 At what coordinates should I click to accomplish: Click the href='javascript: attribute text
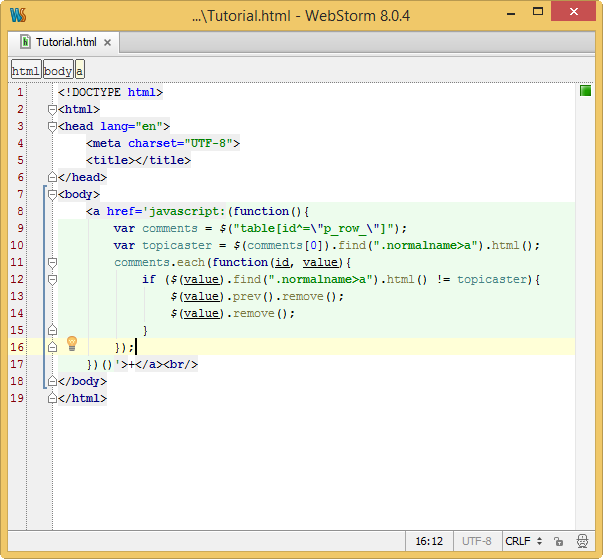[166, 211]
